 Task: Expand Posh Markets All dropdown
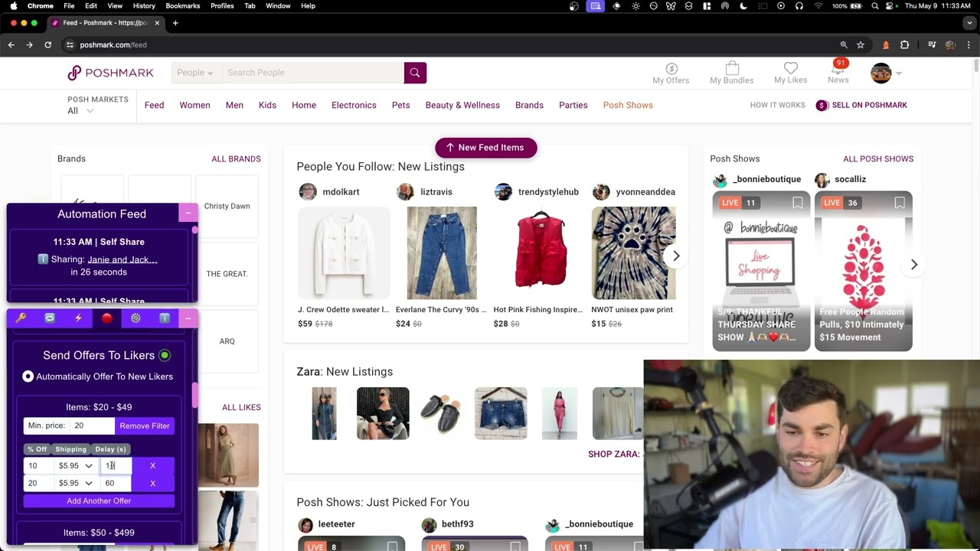(80, 111)
